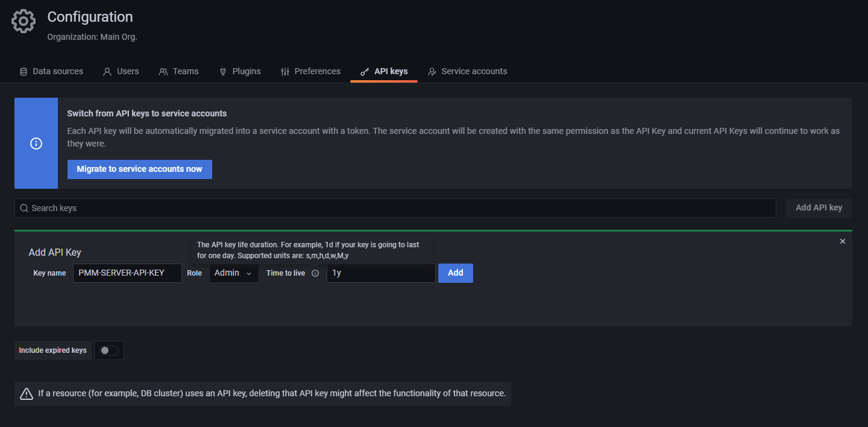Select the PMM-SERVER-API-KEY name field
The height and width of the screenshot is (427, 868).
[x=127, y=273]
